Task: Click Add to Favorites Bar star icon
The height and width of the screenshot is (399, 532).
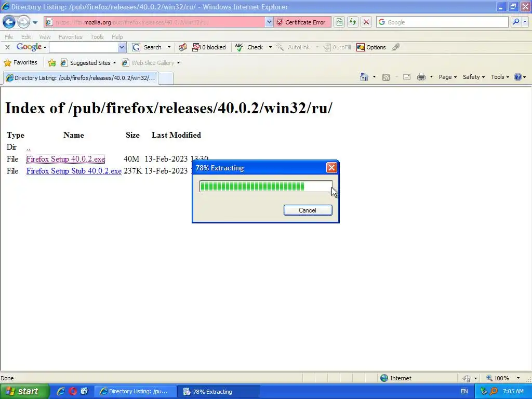Action: 51,63
